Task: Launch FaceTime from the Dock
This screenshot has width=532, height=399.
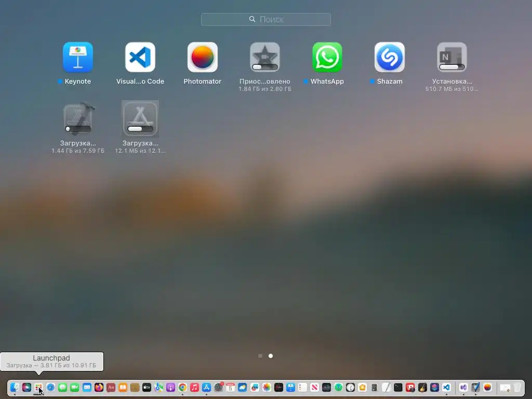Action: click(75, 387)
